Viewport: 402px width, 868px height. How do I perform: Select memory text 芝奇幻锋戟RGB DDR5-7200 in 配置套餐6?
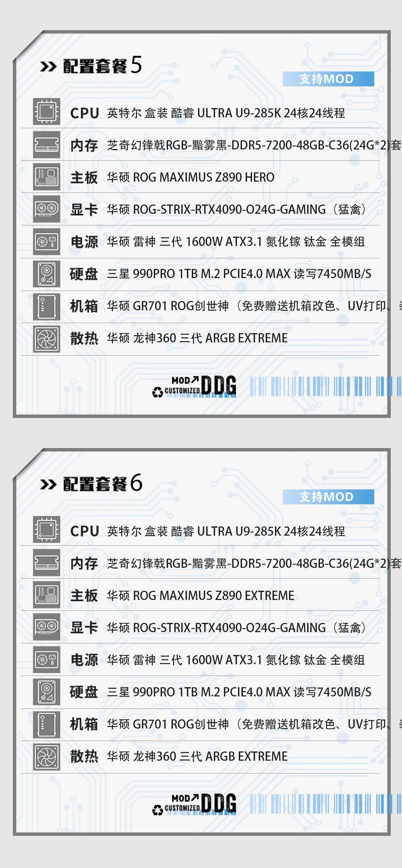click(x=254, y=563)
